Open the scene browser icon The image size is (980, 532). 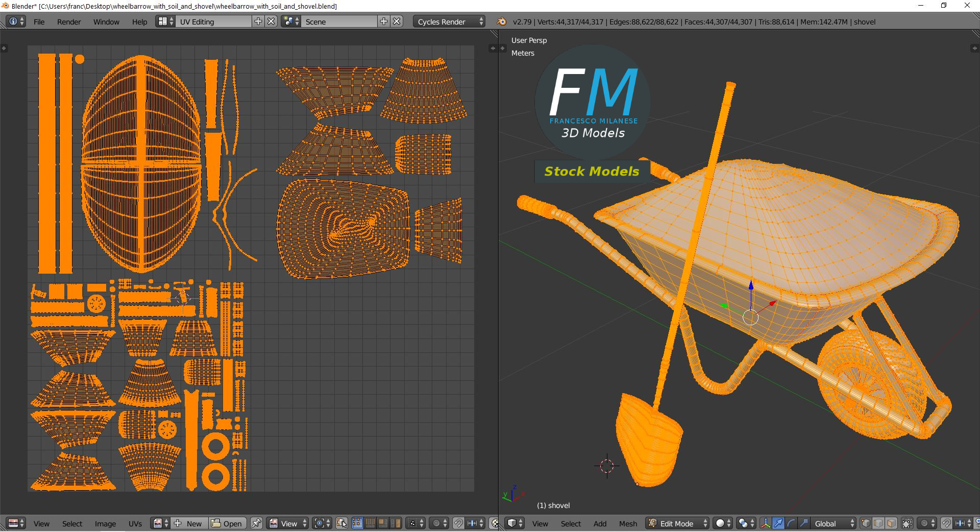(291, 21)
